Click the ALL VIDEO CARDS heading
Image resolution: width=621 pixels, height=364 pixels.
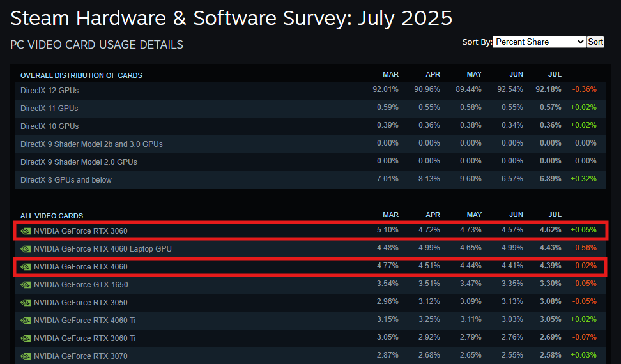52,216
